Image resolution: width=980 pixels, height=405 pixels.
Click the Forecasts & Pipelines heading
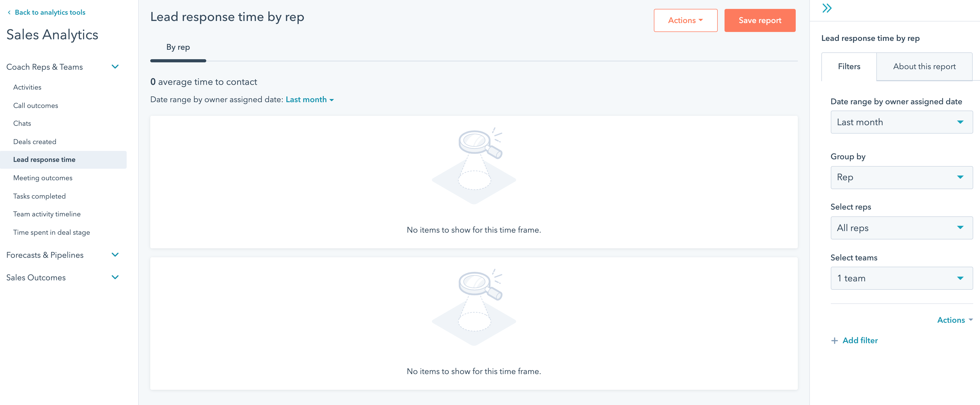tap(45, 255)
